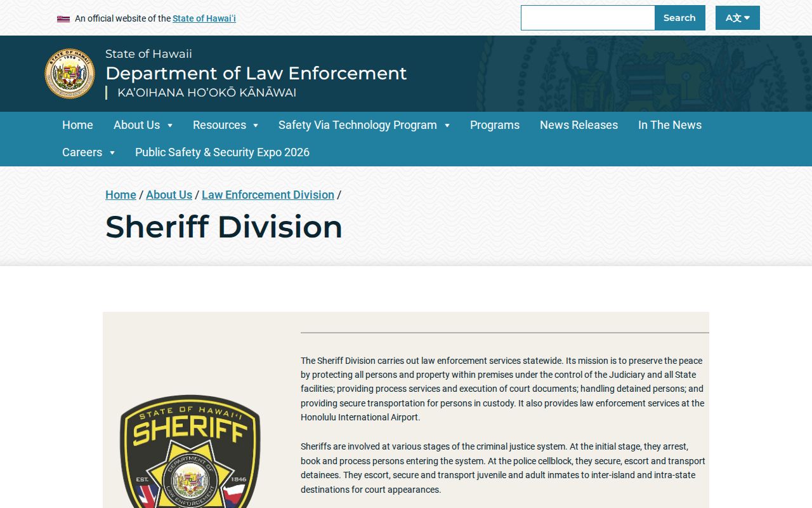Expand the Resources submenu arrow

pos(256,126)
